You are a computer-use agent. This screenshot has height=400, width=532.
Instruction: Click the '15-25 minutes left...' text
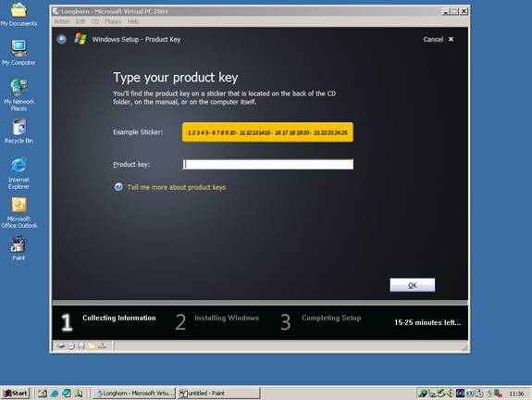(x=427, y=322)
